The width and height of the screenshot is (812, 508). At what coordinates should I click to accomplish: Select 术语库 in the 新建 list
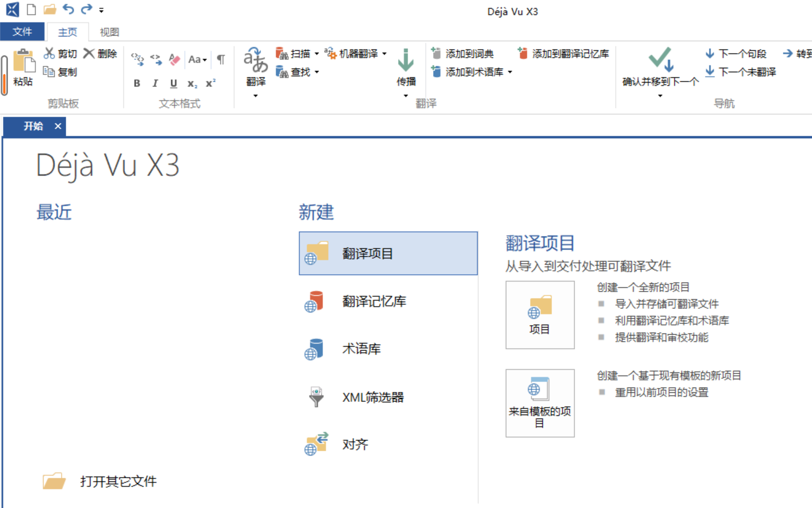point(388,349)
